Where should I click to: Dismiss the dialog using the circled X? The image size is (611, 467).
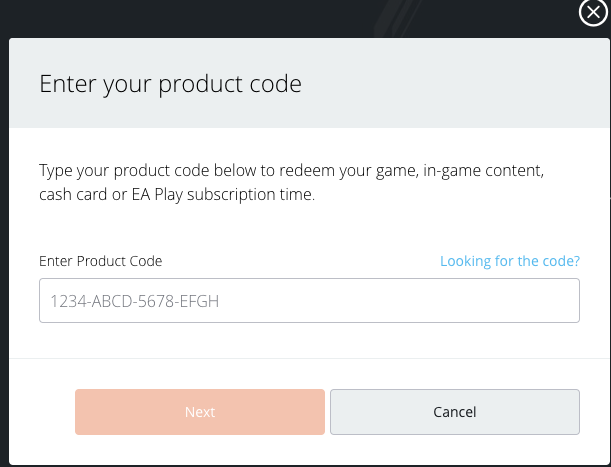(x=593, y=12)
